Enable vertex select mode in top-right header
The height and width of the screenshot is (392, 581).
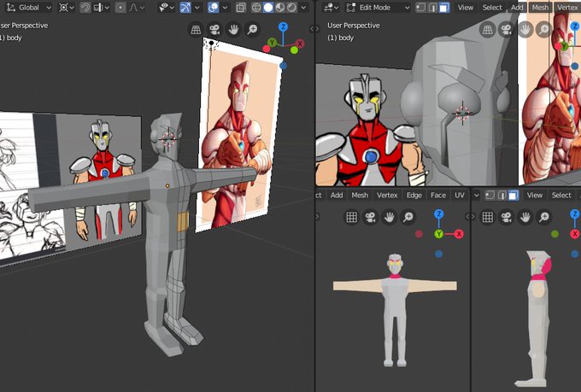point(420,8)
